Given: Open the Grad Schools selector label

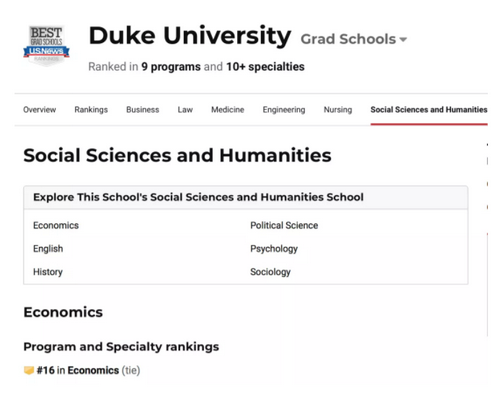Looking at the screenshot, I should click(348, 39).
